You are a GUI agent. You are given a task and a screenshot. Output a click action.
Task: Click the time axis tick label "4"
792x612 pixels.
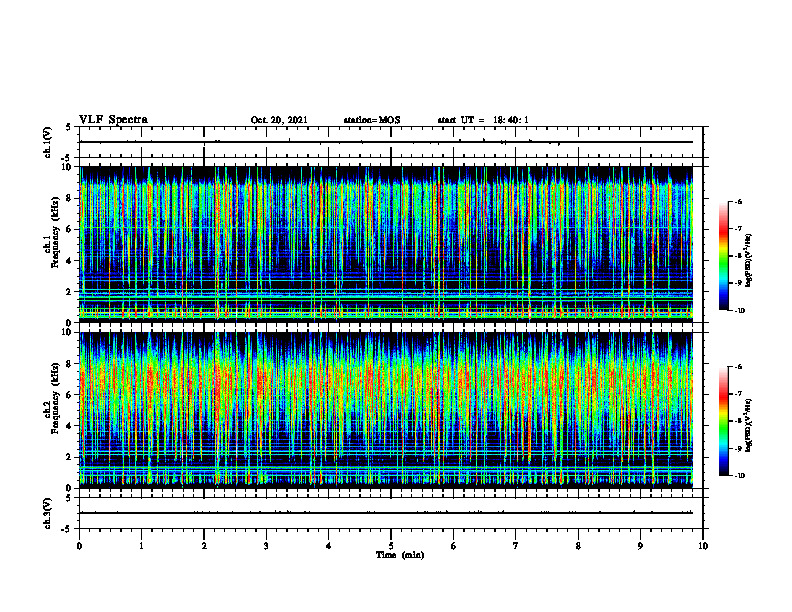(x=329, y=546)
